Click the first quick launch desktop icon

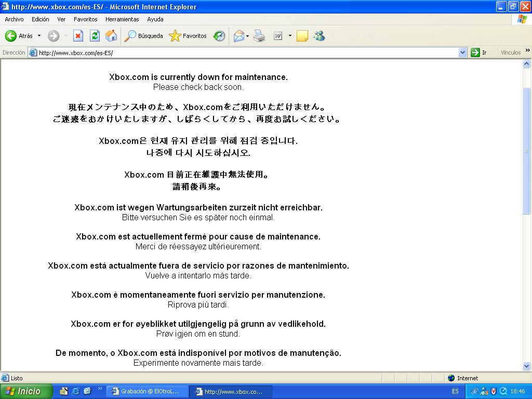[x=64, y=391]
